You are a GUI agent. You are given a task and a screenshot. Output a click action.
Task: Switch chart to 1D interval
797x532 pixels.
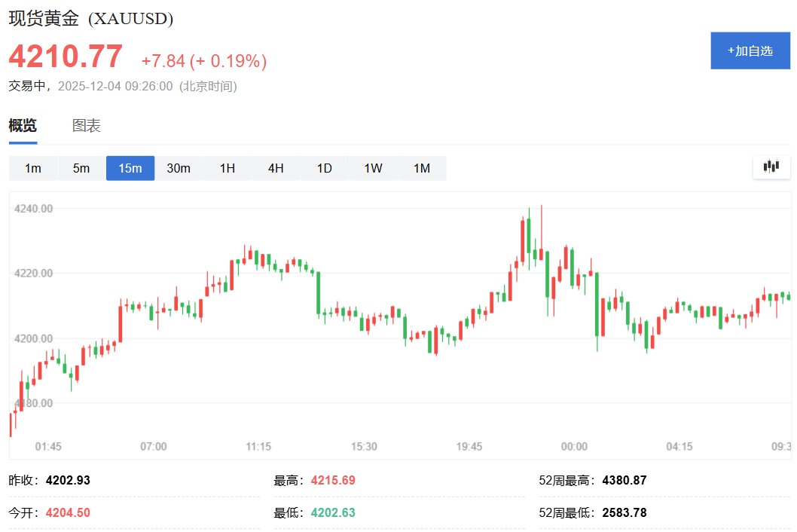[x=325, y=168]
